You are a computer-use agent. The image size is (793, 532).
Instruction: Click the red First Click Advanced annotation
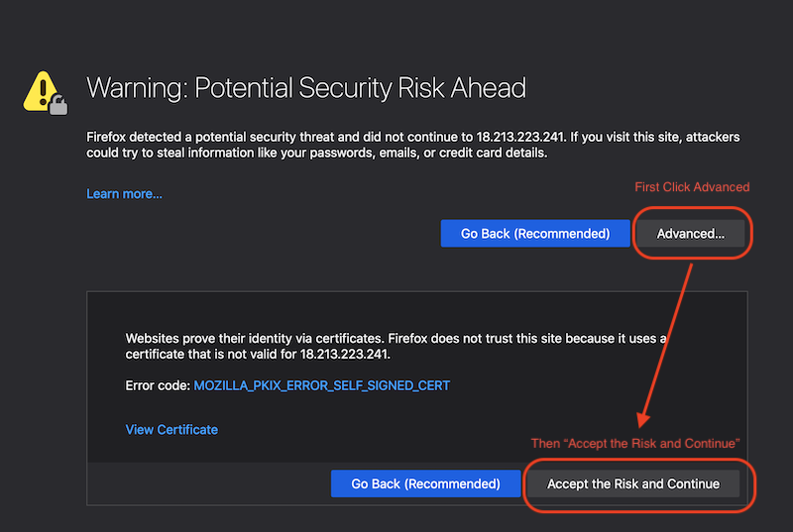click(x=692, y=187)
